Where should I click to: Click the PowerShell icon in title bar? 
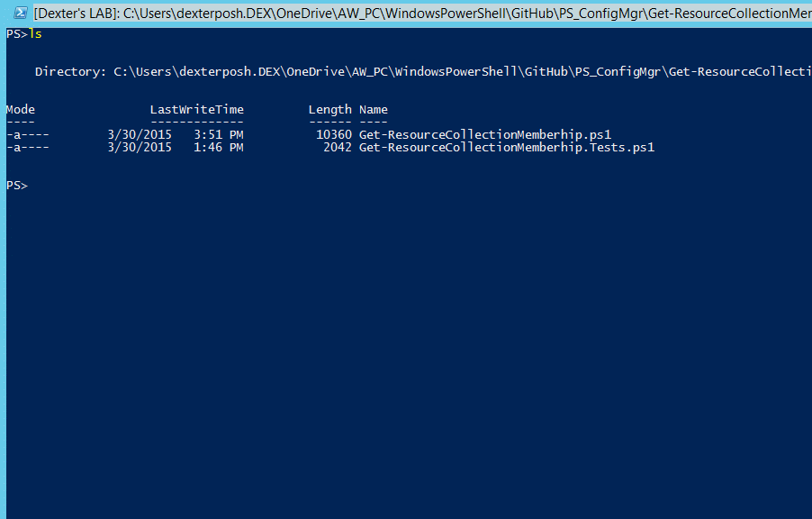tap(20, 13)
